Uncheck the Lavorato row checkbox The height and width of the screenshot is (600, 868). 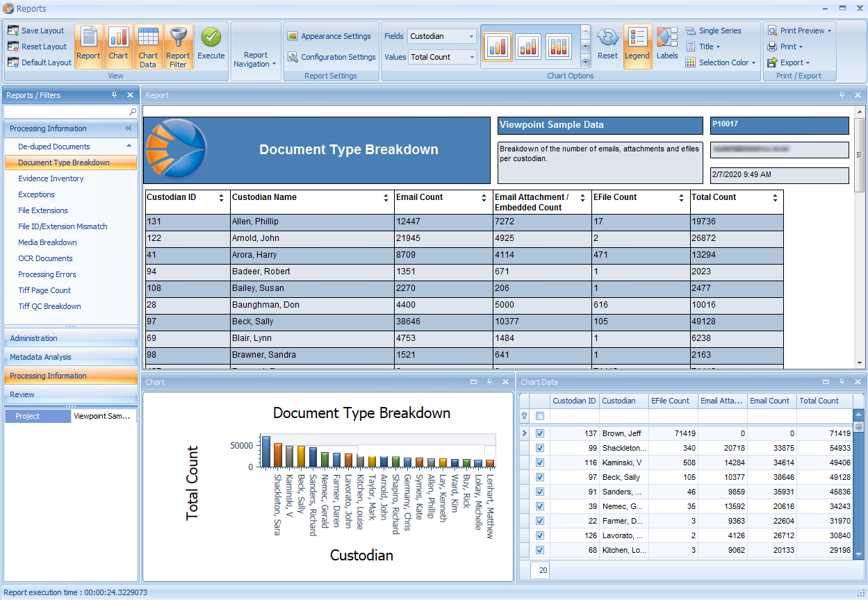(x=540, y=535)
